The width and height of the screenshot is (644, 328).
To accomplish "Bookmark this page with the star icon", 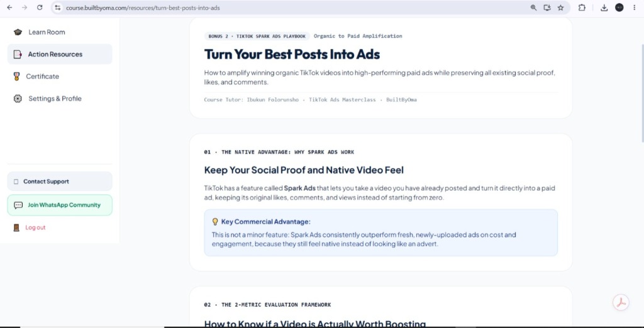I will coord(560,8).
